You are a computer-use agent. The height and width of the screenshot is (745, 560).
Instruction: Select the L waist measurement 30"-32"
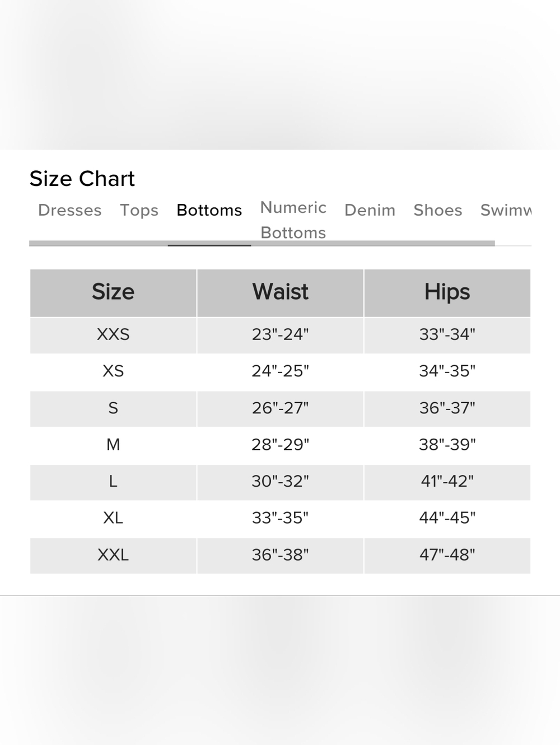[x=280, y=481]
